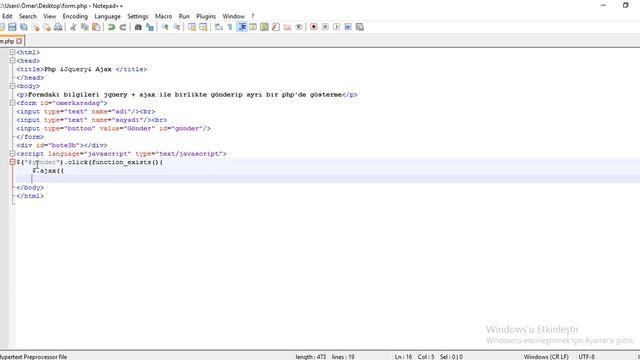Click the macro Playback icon

click(x=336, y=27)
